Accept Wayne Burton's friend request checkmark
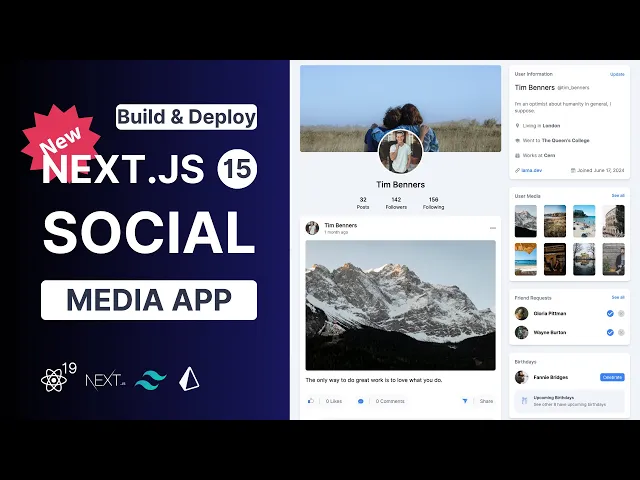This screenshot has height=480, width=640. tap(610, 332)
